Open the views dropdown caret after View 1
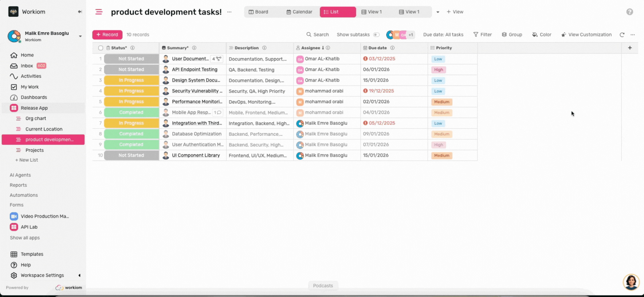Viewport: 644px width, 297px height. 438,12
